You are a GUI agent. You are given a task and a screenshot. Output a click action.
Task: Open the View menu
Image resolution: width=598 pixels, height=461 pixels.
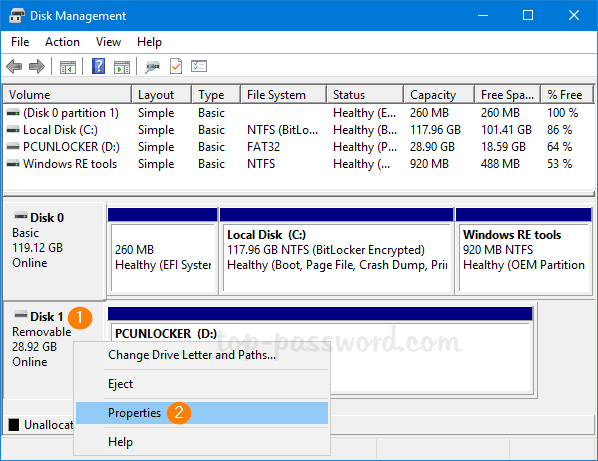(108, 42)
